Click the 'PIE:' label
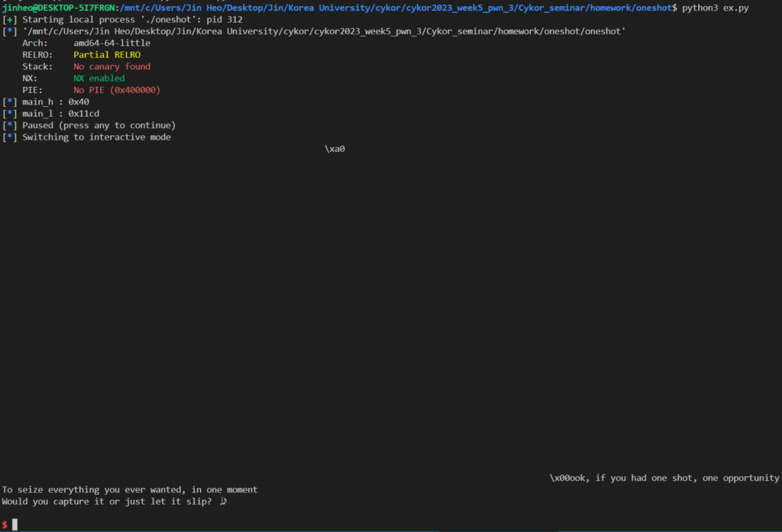This screenshot has width=782, height=532. click(32, 90)
